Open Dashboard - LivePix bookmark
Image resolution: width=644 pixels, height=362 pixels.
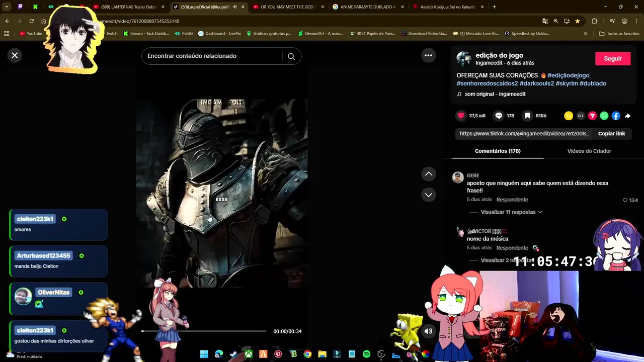click(220, 34)
